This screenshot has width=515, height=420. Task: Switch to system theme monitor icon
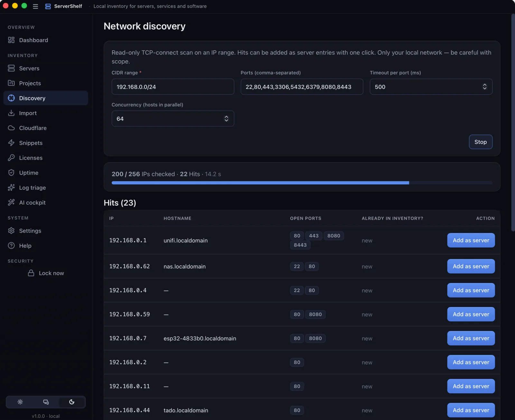coord(46,402)
